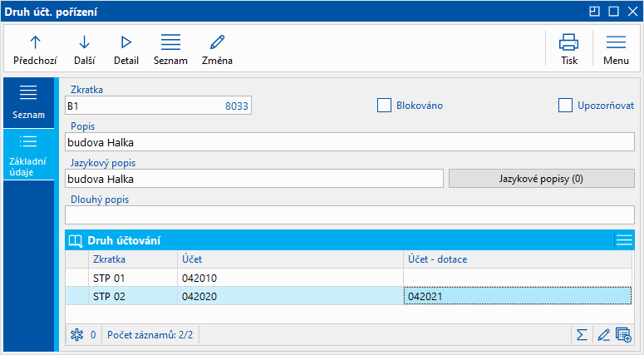Select the Základní údaje sidebar tab
The height and width of the screenshot is (355, 644).
(x=28, y=155)
